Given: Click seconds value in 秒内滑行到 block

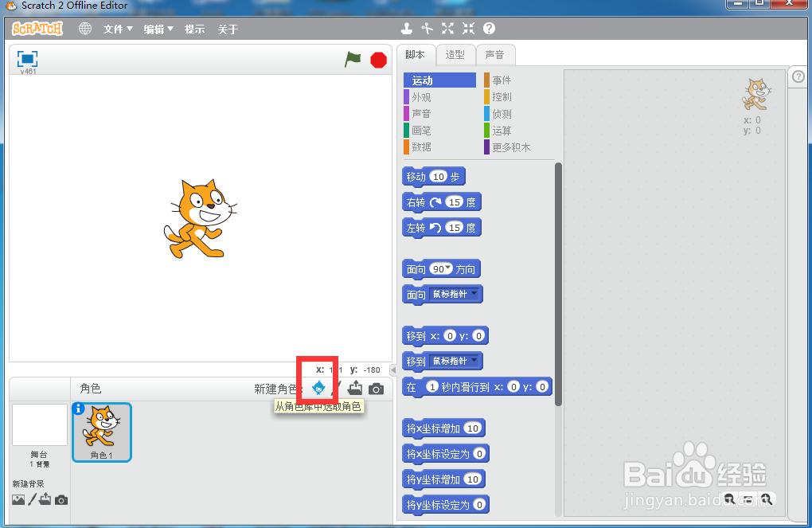Looking at the screenshot, I should pyautogui.click(x=432, y=386).
